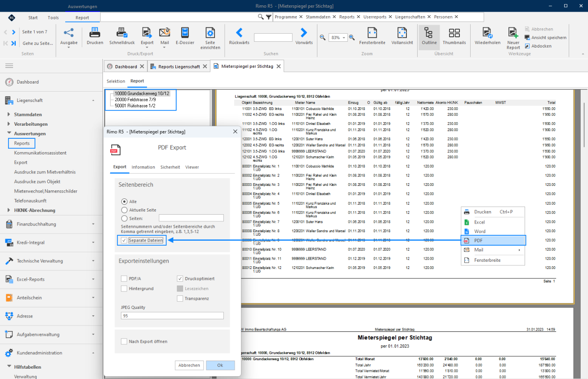Image resolution: width=588 pixels, height=379 pixels.
Task: Click Ansicht speichern in toolbar
Action: click(545, 38)
